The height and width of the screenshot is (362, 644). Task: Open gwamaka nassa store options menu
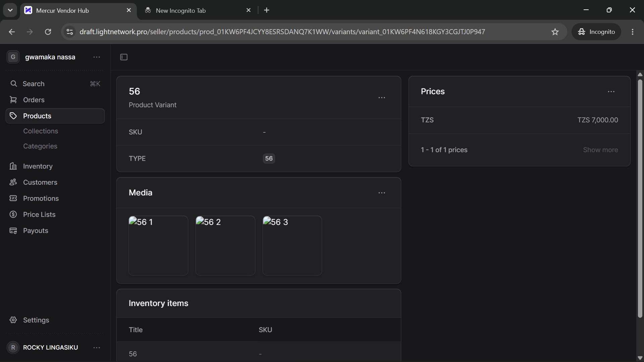[x=97, y=57]
